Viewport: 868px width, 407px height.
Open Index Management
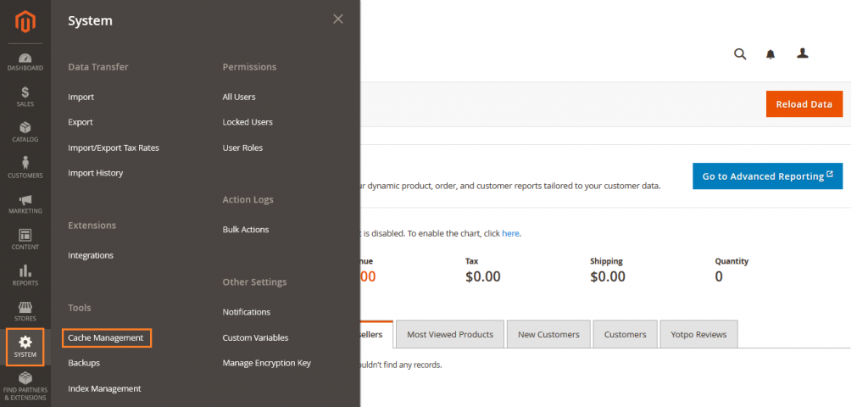click(104, 388)
